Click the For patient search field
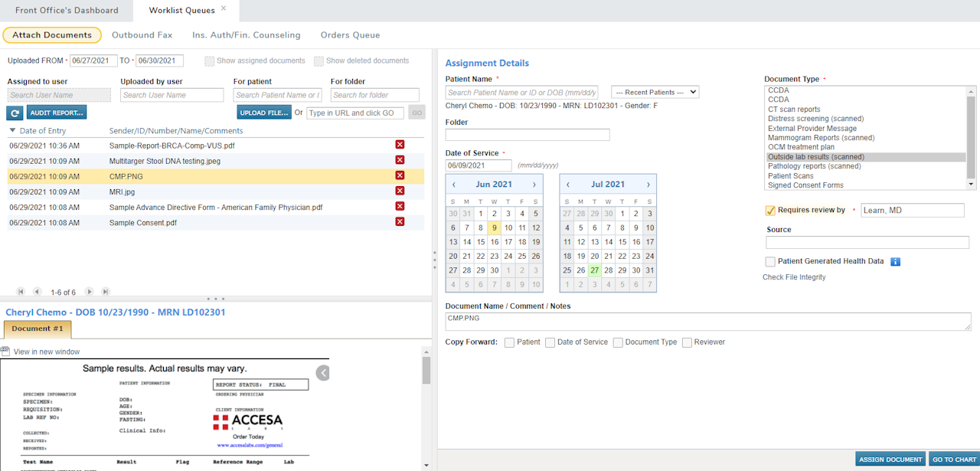 [x=277, y=95]
